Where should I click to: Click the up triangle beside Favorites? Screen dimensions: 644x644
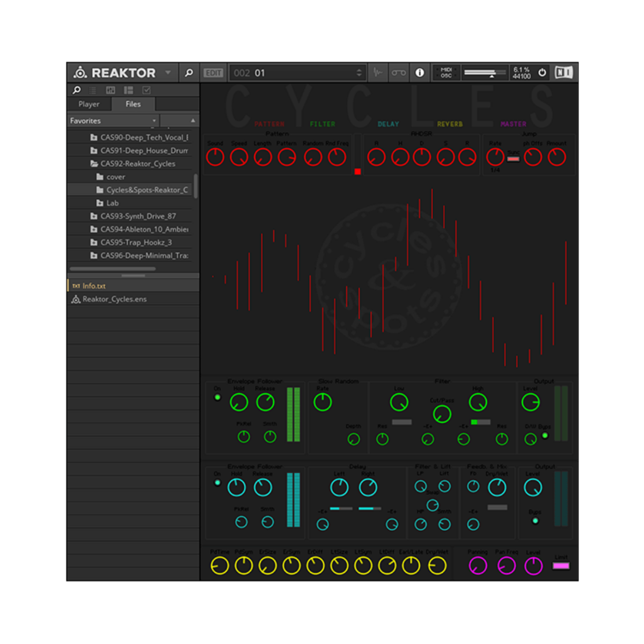[x=193, y=121]
